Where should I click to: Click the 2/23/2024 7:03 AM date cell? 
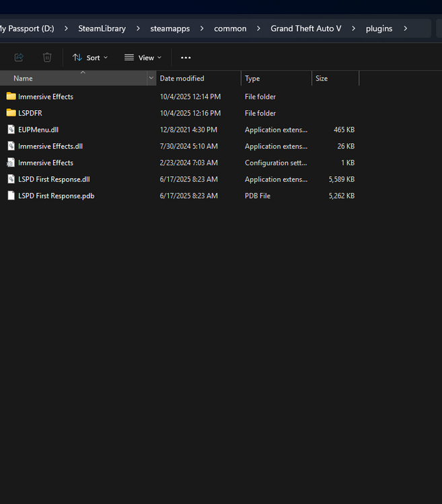click(189, 163)
